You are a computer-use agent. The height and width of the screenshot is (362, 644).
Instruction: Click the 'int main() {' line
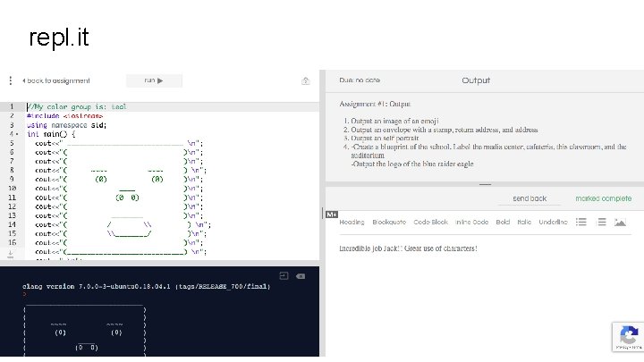click(51, 134)
